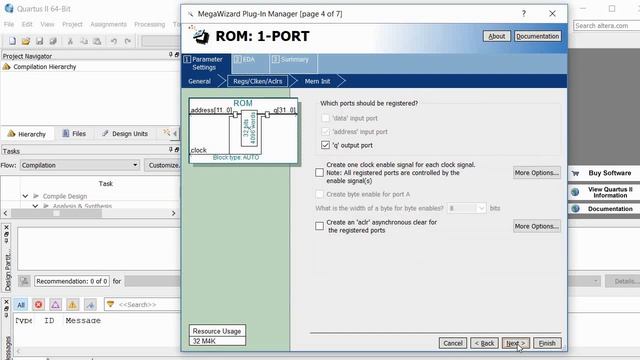Open the Edit menu in Quartus
640x360 pixels.
coord(27,24)
